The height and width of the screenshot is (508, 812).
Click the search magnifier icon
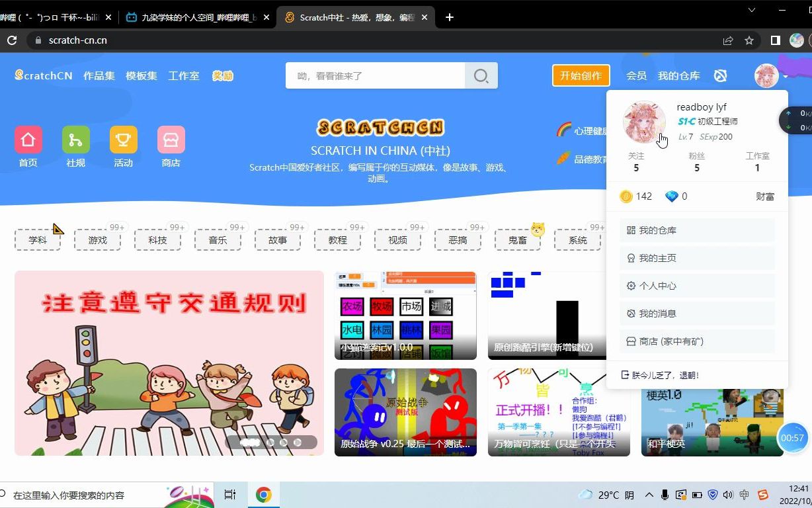[x=481, y=75]
